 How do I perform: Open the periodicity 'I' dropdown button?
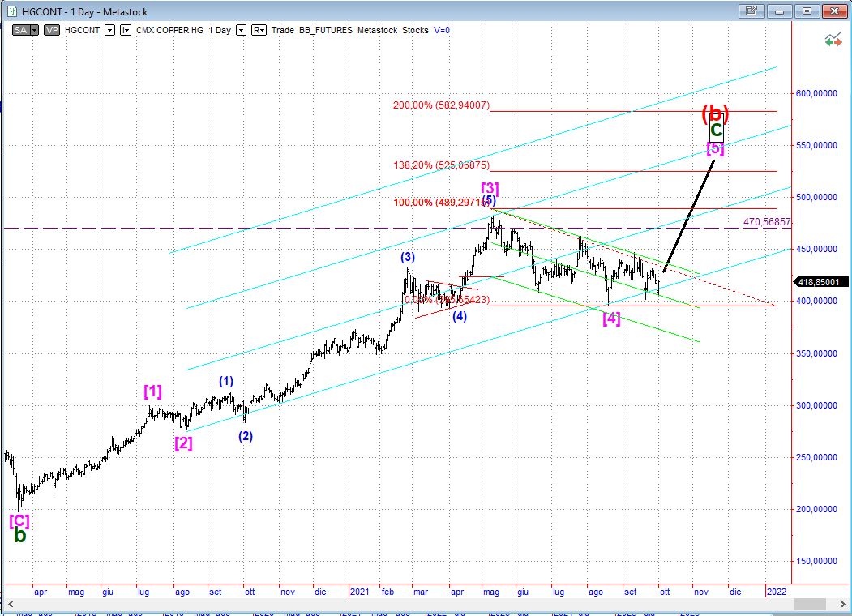tap(126, 31)
